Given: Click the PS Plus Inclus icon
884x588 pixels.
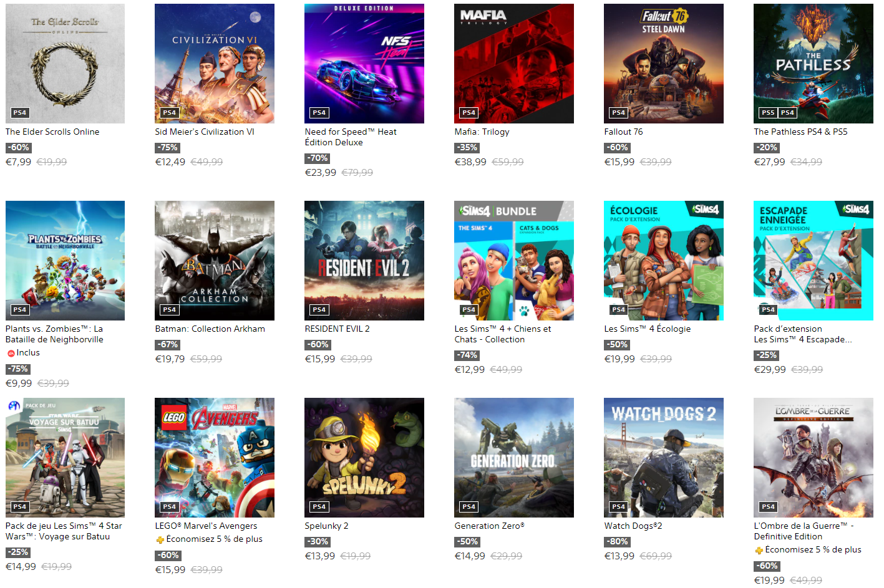Looking at the screenshot, I should point(11,353).
